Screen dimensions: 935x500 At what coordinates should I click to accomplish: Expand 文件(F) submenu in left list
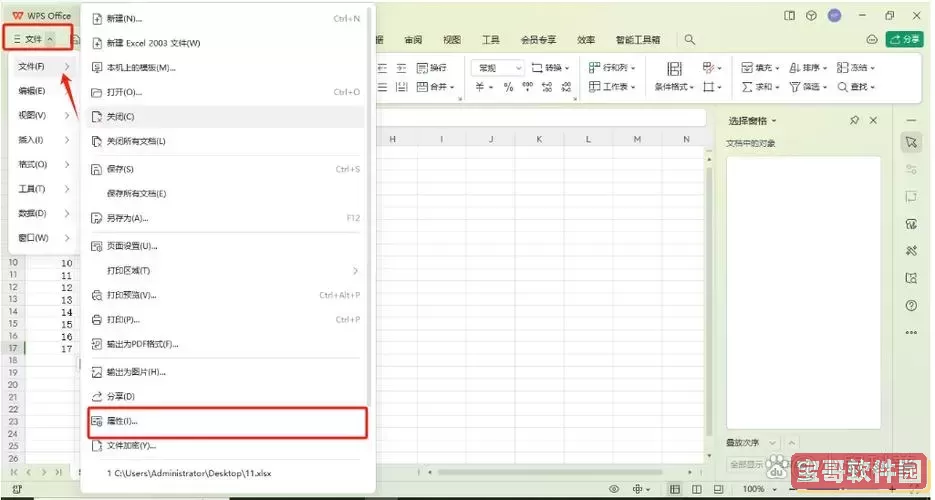(44, 66)
